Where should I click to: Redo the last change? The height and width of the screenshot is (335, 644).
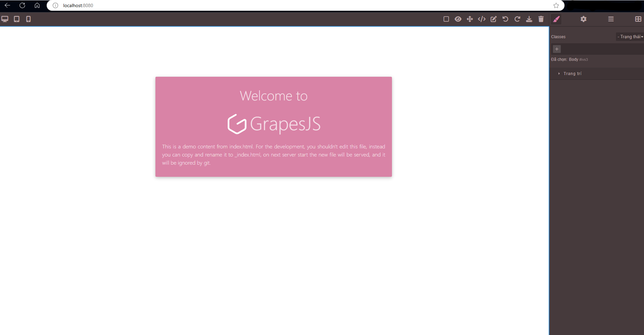coord(517,19)
